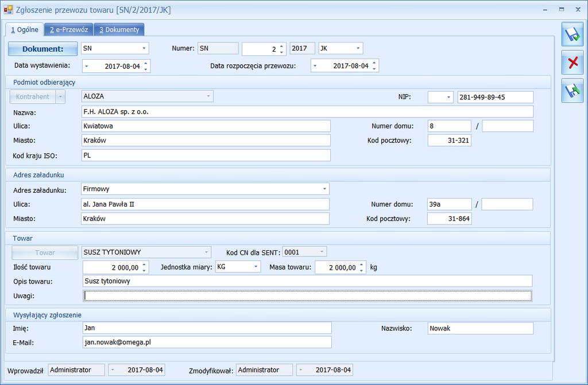The height and width of the screenshot is (385, 588).
Task: Click loading Kod pocztowy field 31-864
Action: pyautogui.click(x=449, y=219)
